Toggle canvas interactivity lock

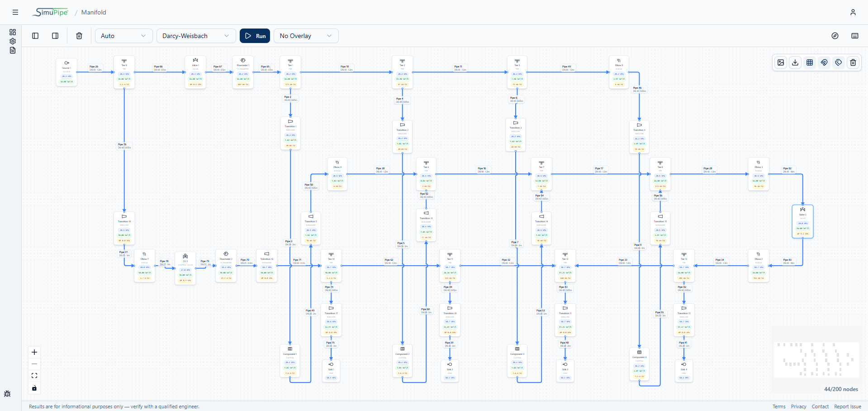click(34, 388)
